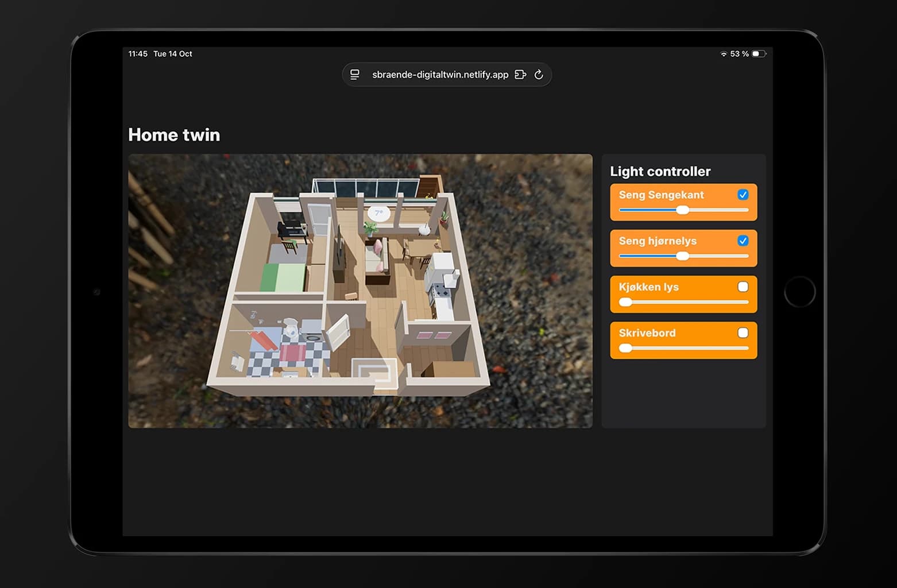Open the page settings icon in the address bar
The width and height of the screenshot is (897, 588).
tap(354, 75)
